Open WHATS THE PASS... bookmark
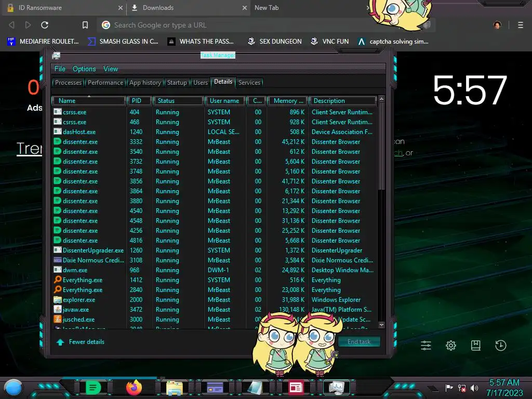532x399 pixels. click(201, 42)
